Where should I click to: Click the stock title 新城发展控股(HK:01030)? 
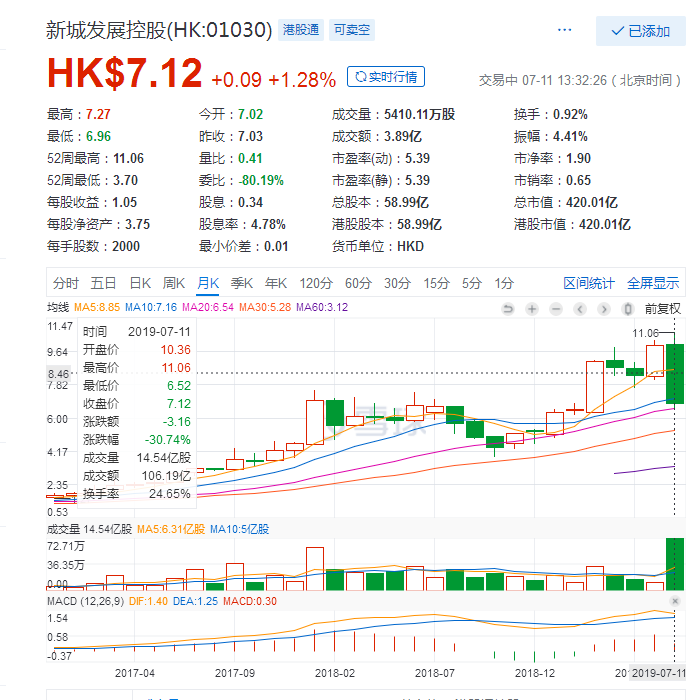[159, 30]
